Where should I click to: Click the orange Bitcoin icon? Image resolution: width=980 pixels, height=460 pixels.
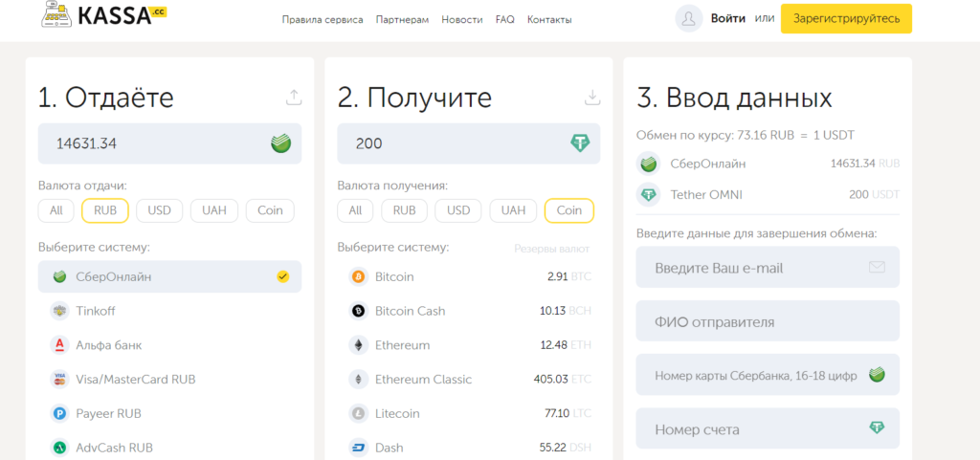pos(358,276)
